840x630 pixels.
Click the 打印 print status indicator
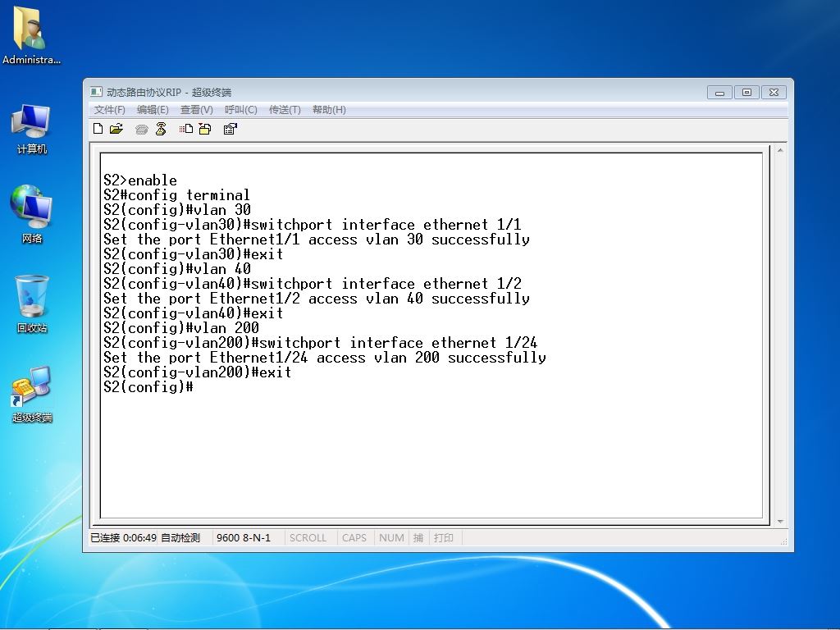coord(444,538)
